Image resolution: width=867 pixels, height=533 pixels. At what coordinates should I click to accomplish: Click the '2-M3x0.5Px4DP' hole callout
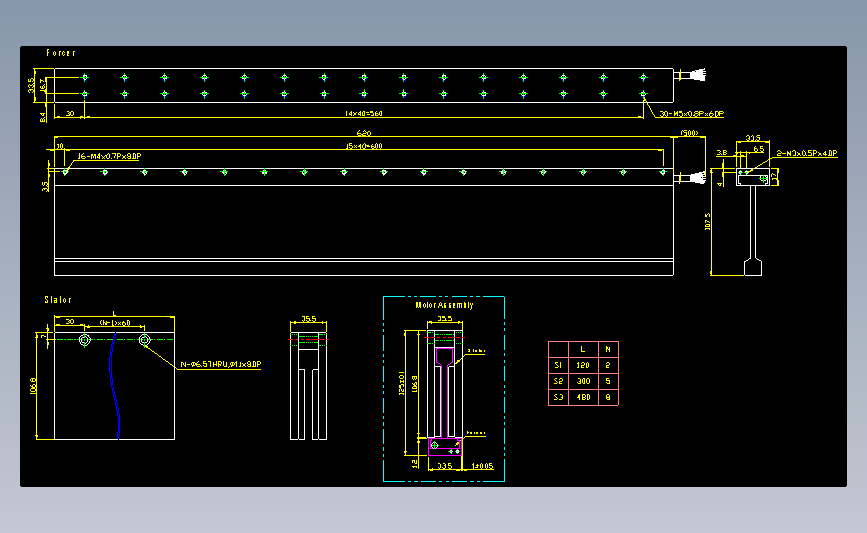[x=807, y=153]
